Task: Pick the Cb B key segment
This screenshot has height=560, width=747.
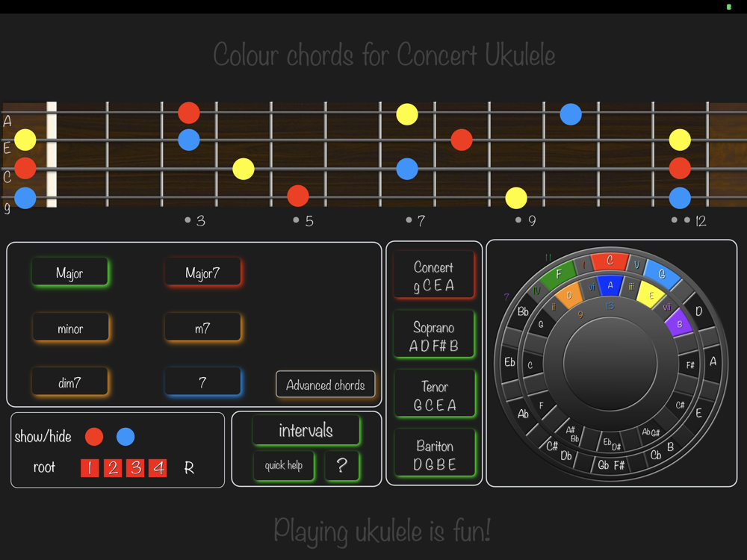Action: 662,451
